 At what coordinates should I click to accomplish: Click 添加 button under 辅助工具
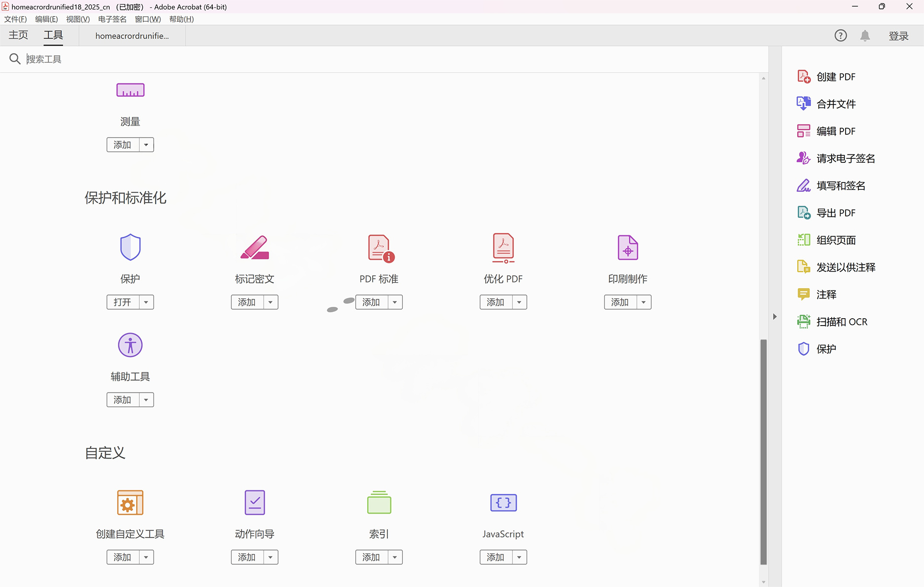coord(123,400)
